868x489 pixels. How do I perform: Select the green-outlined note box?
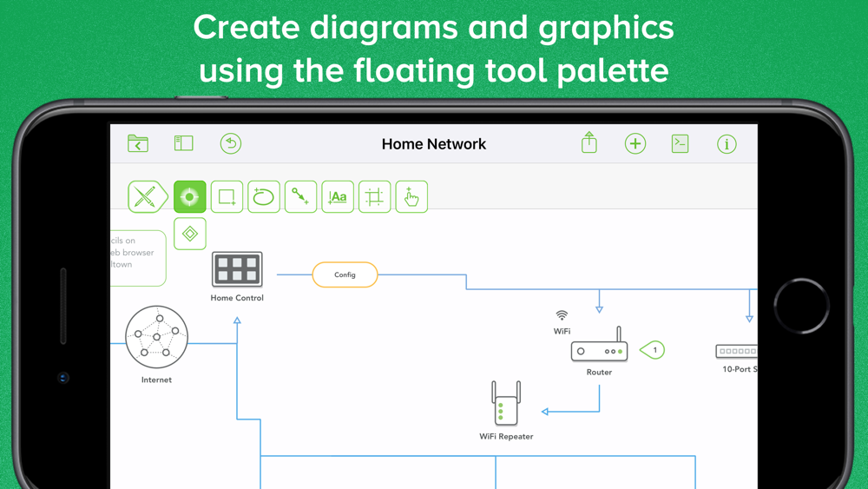[138, 258]
